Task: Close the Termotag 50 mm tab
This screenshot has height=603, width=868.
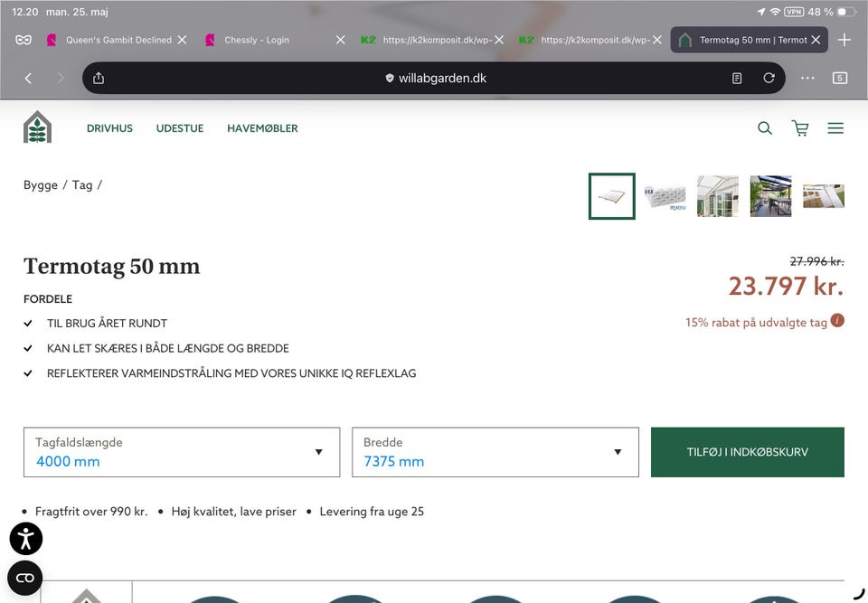Action: click(x=816, y=40)
